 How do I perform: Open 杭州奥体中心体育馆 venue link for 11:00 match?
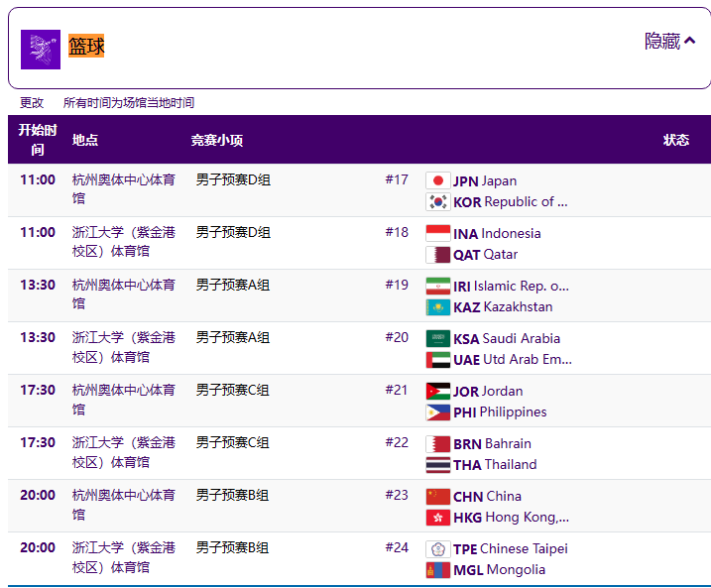tap(123, 188)
